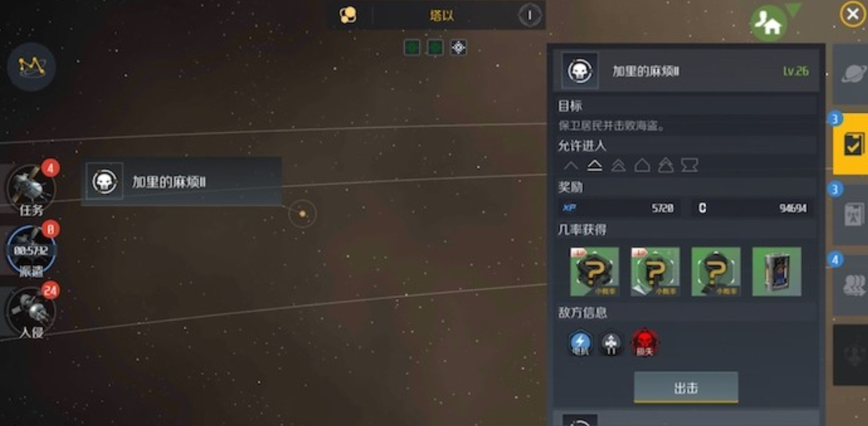Toggle the second green square indicator
The image size is (868, 426).
coord(435,47)
